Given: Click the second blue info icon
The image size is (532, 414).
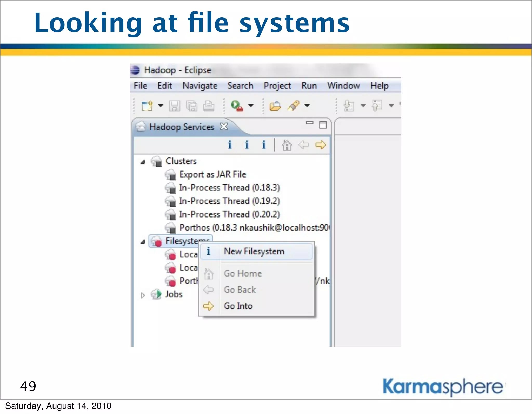Looking at the screenshot, I should click(x=247, y=145).
